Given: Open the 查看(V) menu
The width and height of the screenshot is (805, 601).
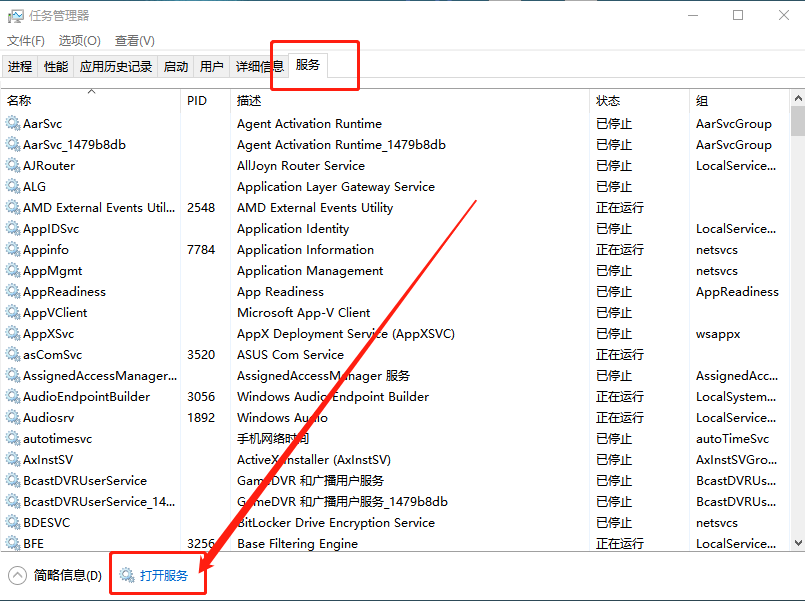Looking at the screenshot, I should coord(135,41).
